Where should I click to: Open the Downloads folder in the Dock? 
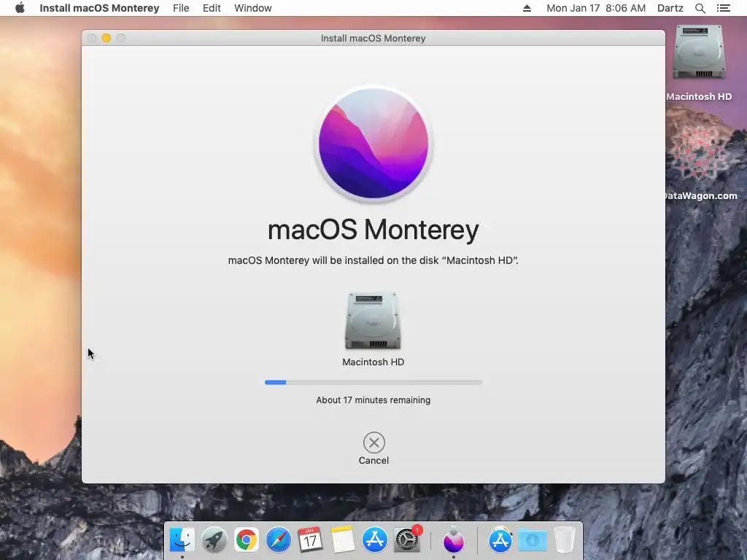click(x=532, y=540)
